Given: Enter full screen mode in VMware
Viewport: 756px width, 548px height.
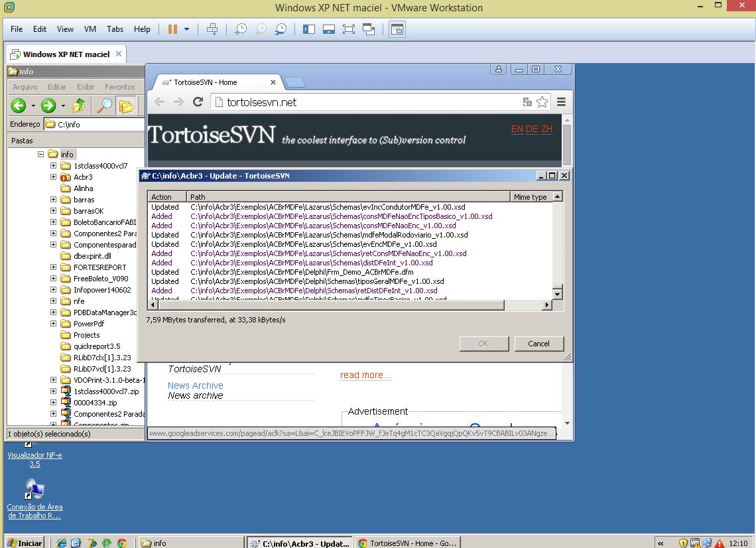Looking at the screenshot, I should (349, 29).
